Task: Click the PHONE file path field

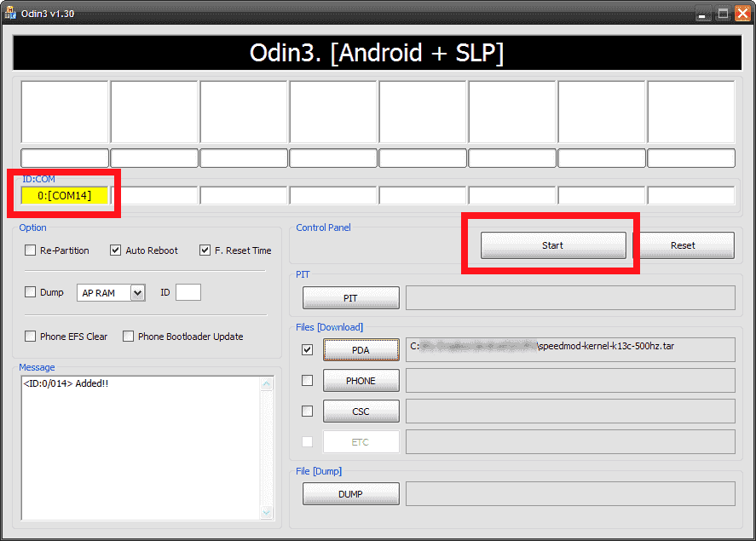Action: click(570, 381)
